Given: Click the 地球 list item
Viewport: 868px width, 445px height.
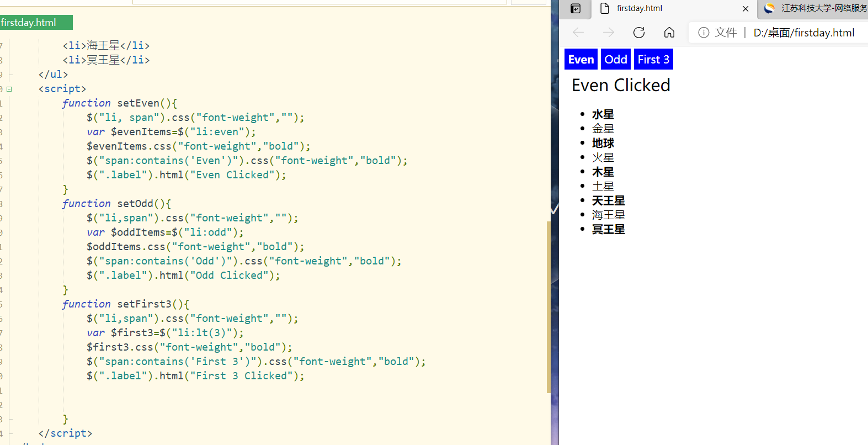Looking at the screenshot, I should tap(603, 143).
